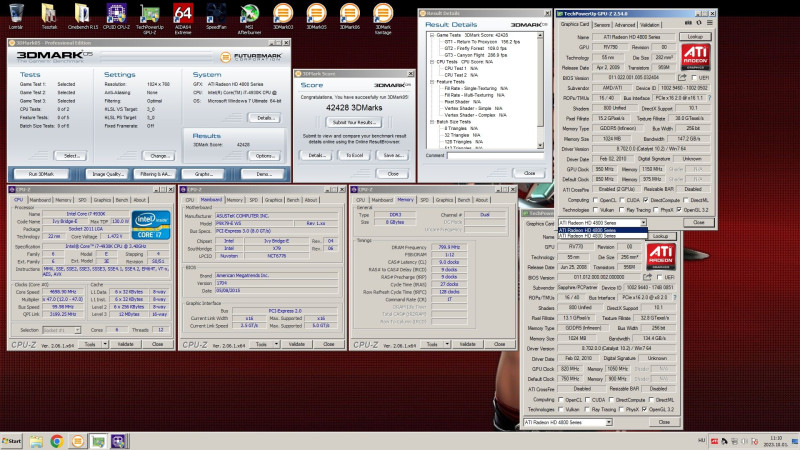The image size is (800, 450).
Task: Click the BIOS save icon in the RV790 GPU-Z window
Action: [682, 78]
